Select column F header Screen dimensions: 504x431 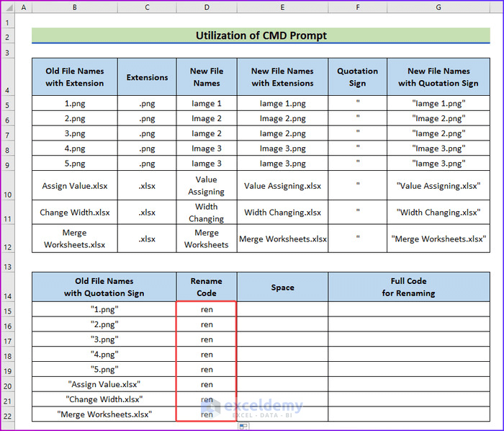pos(357,7)
